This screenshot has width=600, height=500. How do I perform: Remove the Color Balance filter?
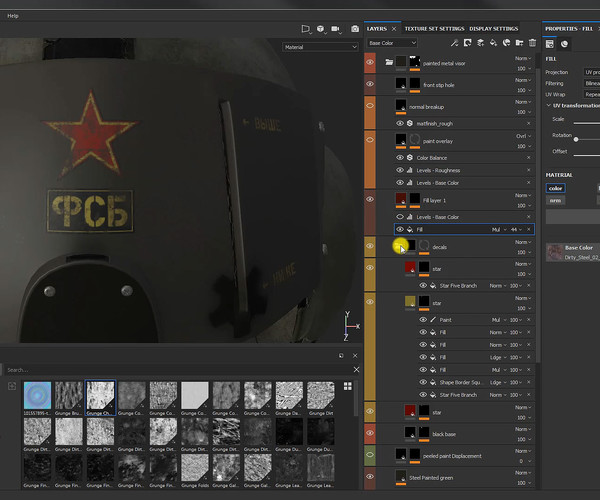click(x=529, y=158)
